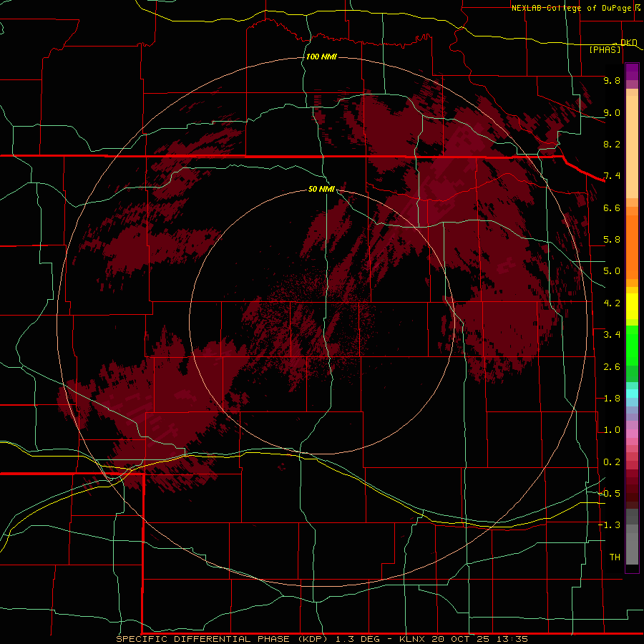The image size is (644, 644).
Task: Click the yellow segment of the color bar
Action: [632, 306]
